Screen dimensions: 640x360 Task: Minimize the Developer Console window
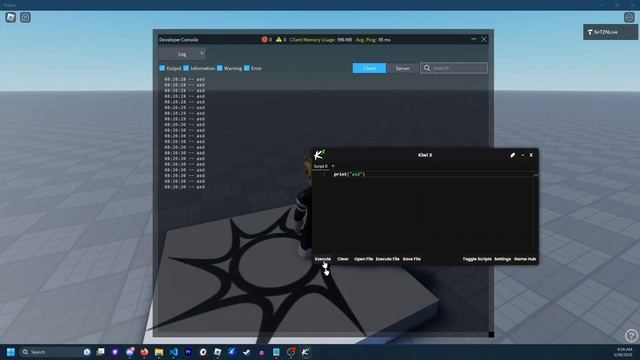[473, 39]
